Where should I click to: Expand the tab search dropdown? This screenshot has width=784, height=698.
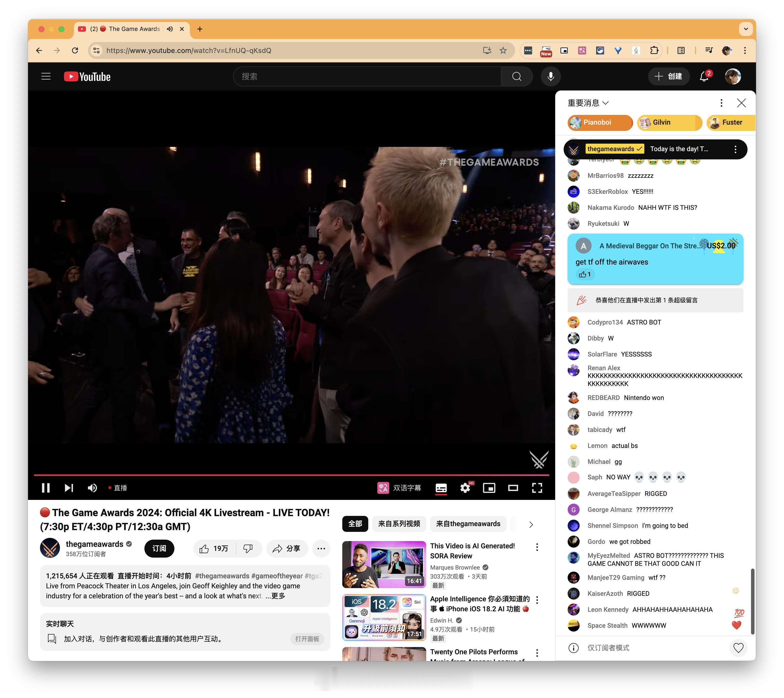coord(746,29)
